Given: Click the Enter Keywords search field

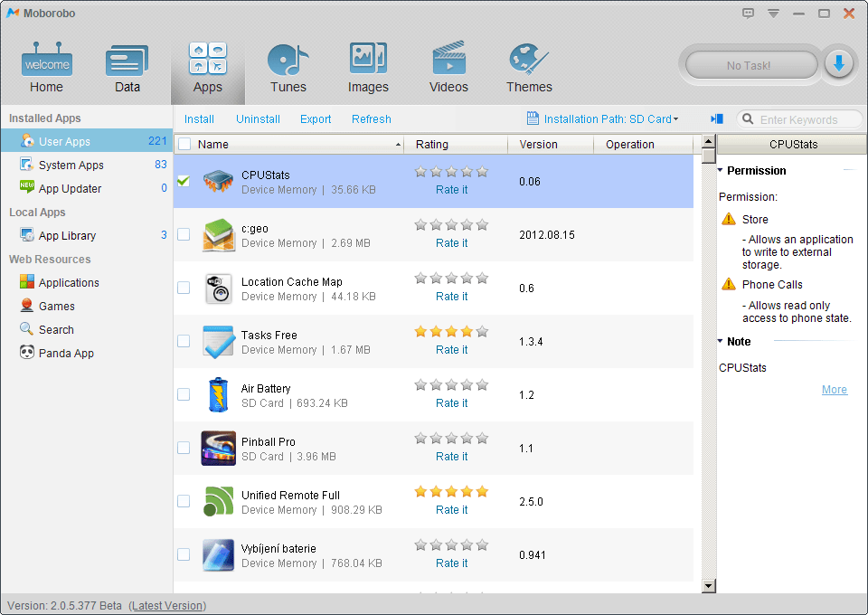Looking at the screenshot, I should point(799,119).
